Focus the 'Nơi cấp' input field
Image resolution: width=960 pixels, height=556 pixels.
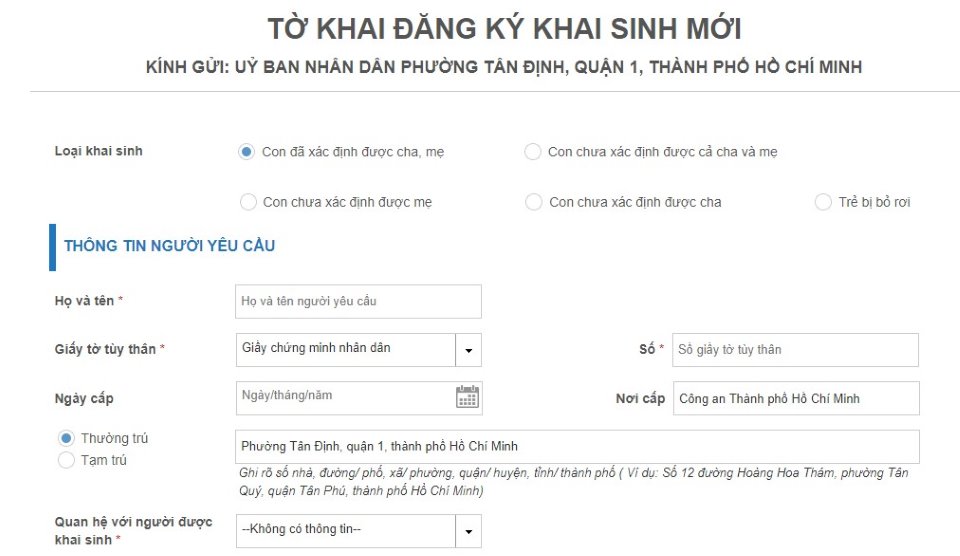pyautogui.click(x=795, y=398)
